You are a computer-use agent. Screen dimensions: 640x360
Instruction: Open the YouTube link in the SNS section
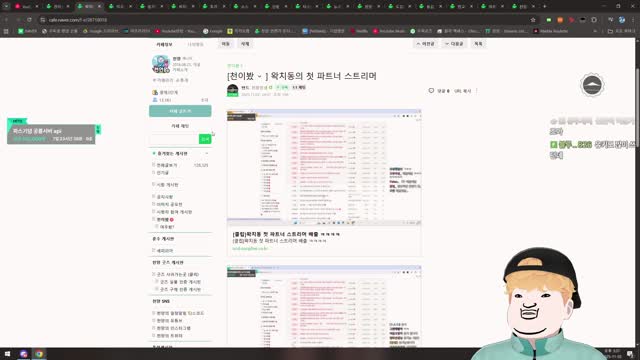coord(169,321)
